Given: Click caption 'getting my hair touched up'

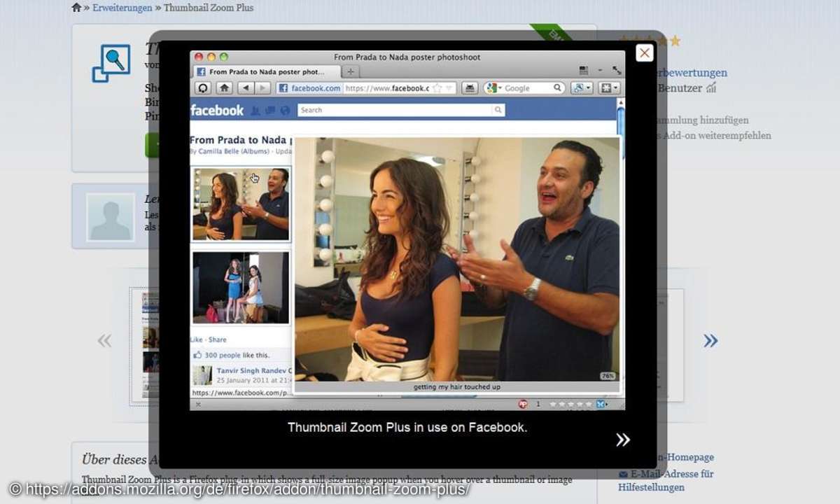Looking at the screenshot, I should click(456, 386).
